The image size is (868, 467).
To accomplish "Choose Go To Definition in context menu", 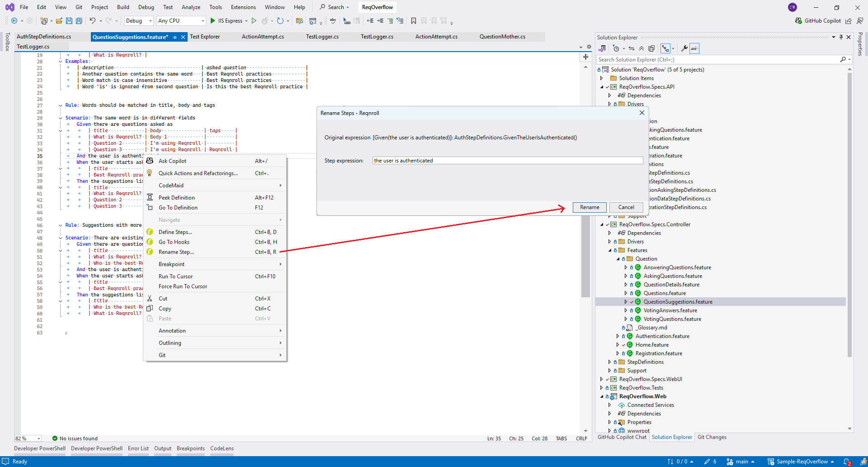I will pyautogui.click(x=215, y=208).
